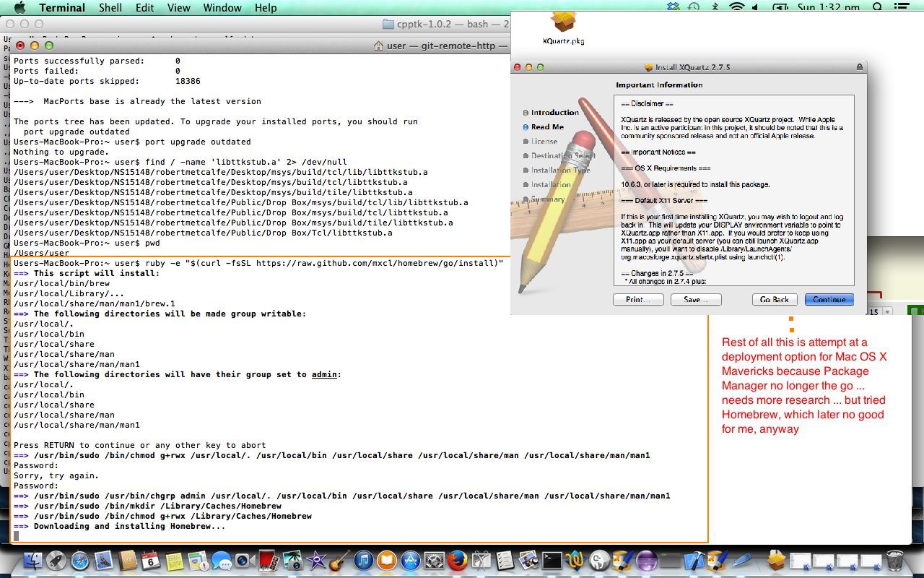Click the lock icon in installer title bar

coord(860,67)
